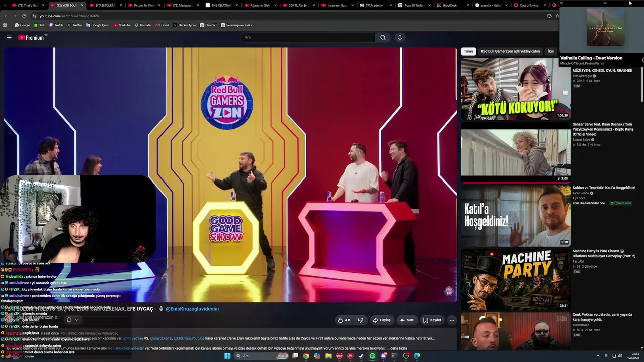Open the Twitter bookmark

pos(74,25)
